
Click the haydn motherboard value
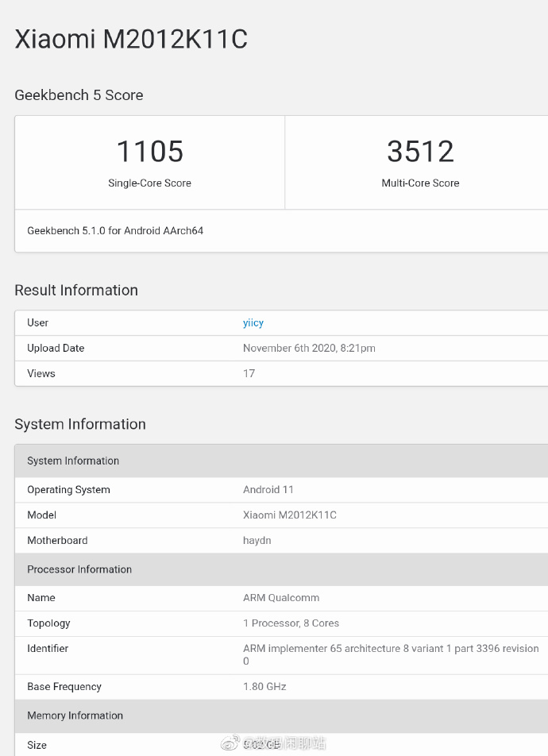pyautogui.click(x=258, y=540)
